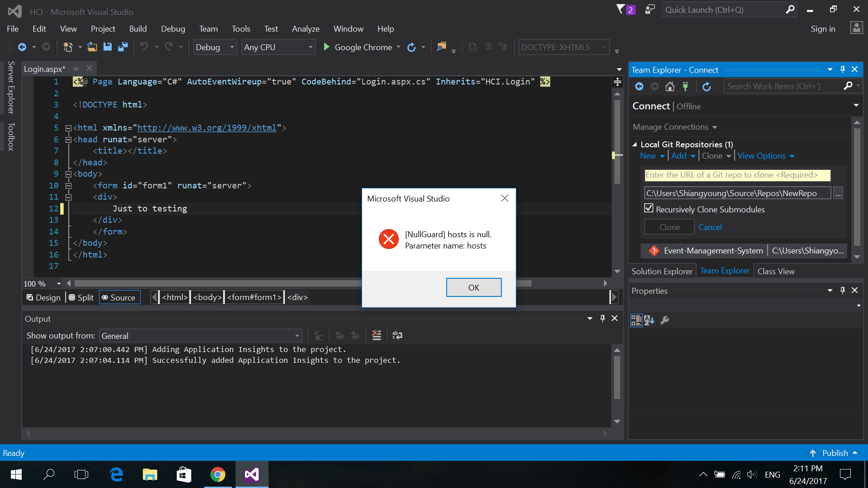Collapse the Local Git Repositories section
Viewport: 868px width, 488px height.
pos(635,144)
